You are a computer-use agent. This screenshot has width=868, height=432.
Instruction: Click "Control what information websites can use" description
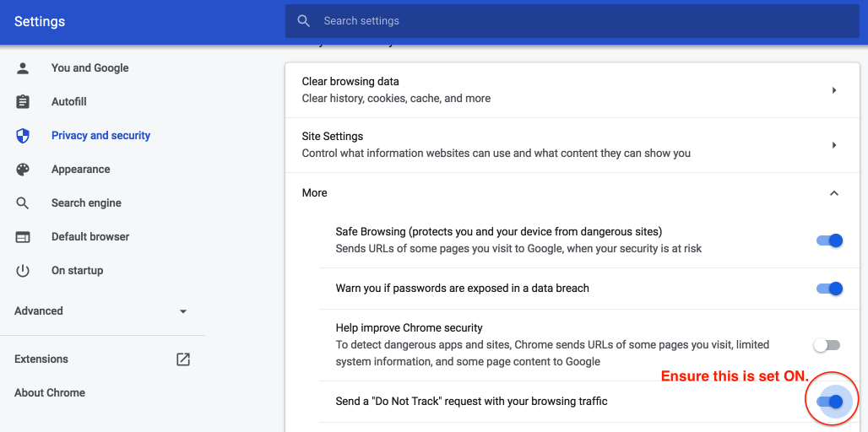click(x=496, y=153)
